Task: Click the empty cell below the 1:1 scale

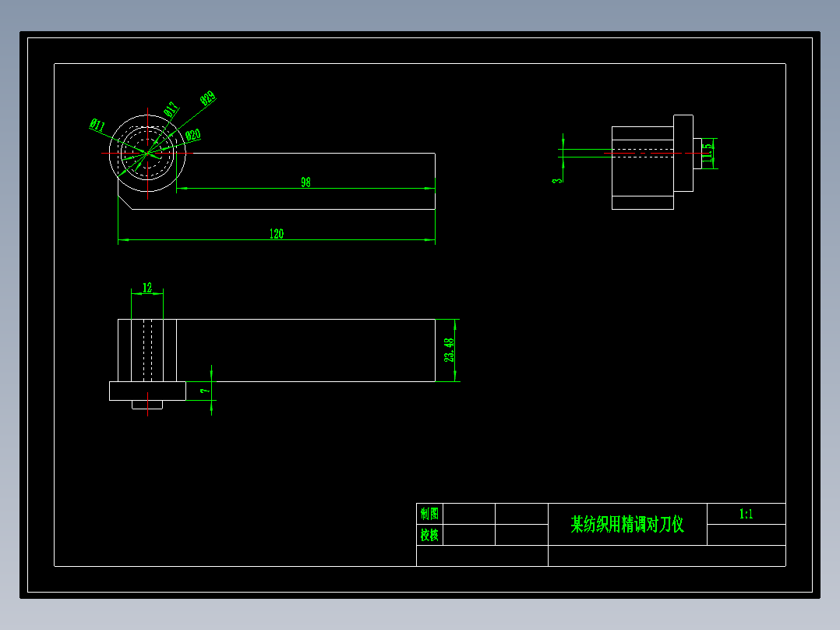Action: (x=746, y=535)
